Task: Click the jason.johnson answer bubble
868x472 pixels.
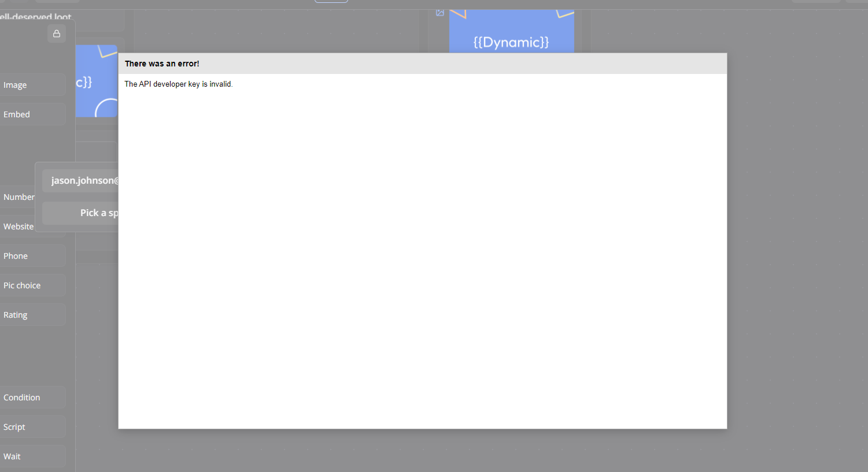Action: pos(84,180)
